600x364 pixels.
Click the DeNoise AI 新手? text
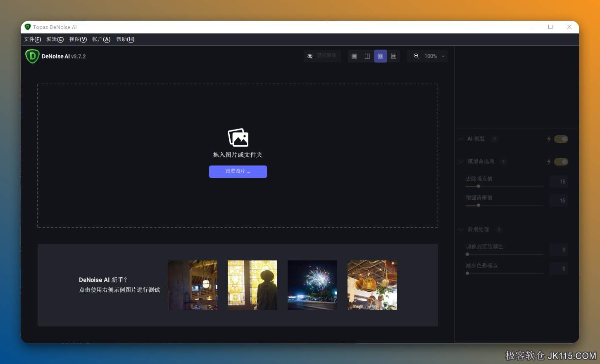[x=103, y=280]
